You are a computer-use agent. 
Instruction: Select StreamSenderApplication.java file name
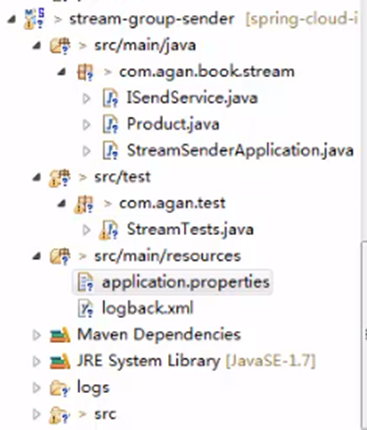(x=240, y=151)
